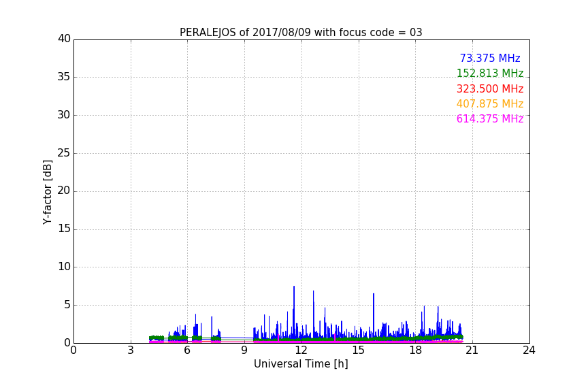588x392 pixels.
Task: Click the Universal Time [h] axis label
Action: pyautogui.click(x=301, y=364)
